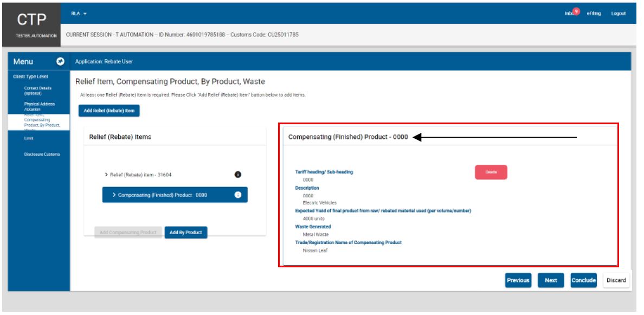This screenshot has height=315, width=644.
Task: Click the Discard button
Action: [616, 280]
